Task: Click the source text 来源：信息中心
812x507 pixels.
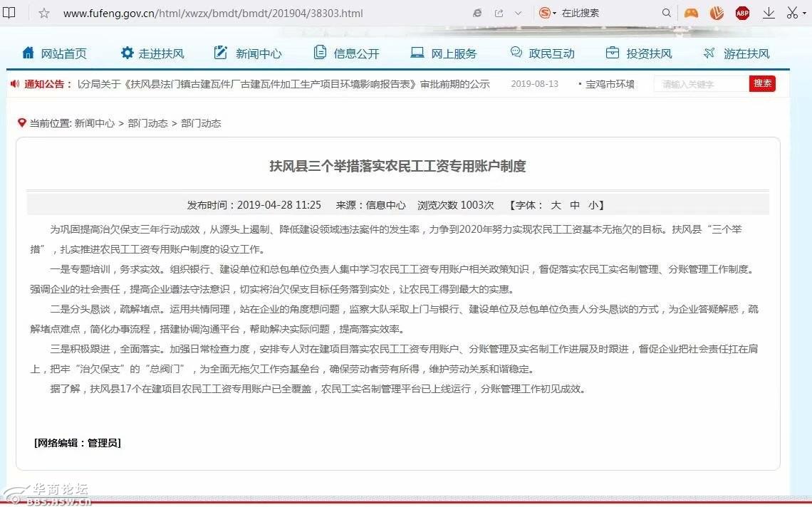Action: [x=371, y=205]
